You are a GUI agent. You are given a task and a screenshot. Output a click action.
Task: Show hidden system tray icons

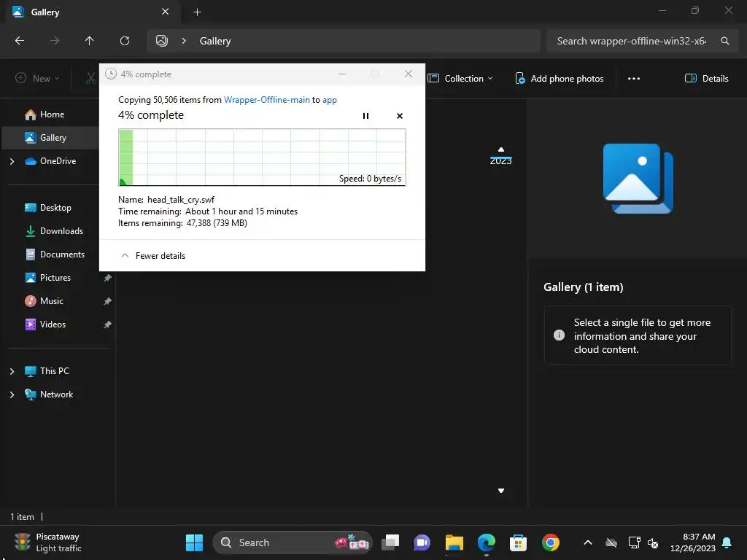coord(588,542)
